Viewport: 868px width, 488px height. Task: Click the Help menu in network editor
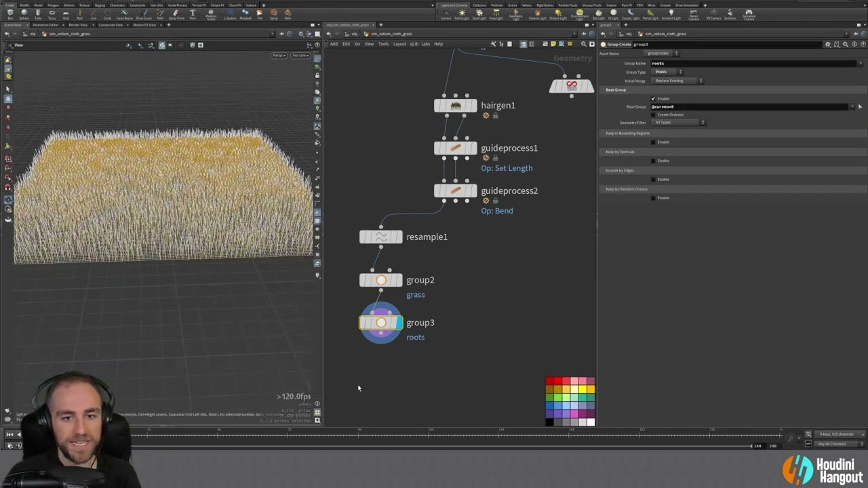tap(438, 44)
